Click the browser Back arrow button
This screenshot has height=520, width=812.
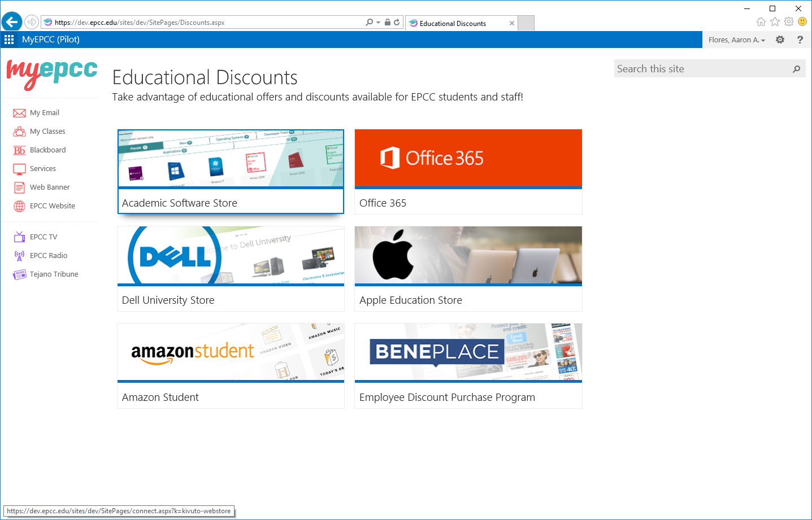(12, 22)
